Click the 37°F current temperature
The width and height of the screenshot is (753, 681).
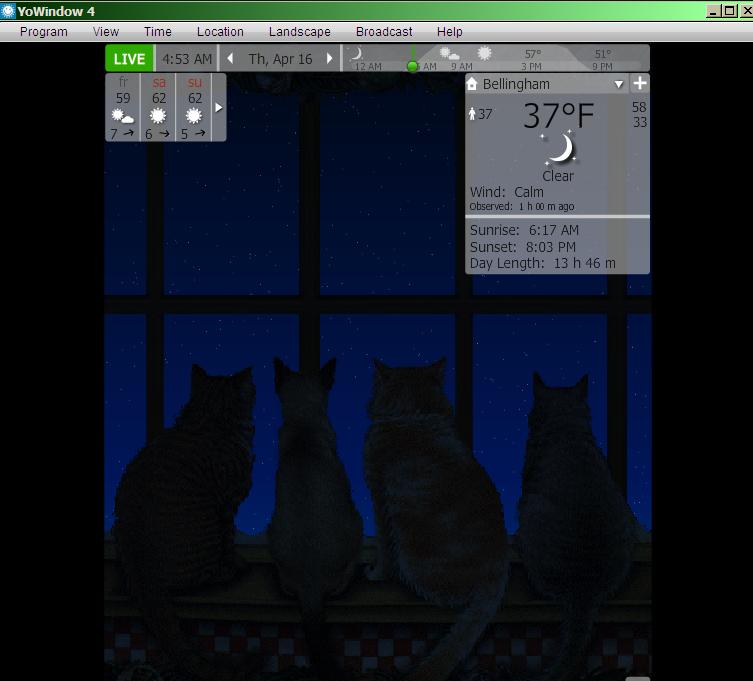(559, 115)
